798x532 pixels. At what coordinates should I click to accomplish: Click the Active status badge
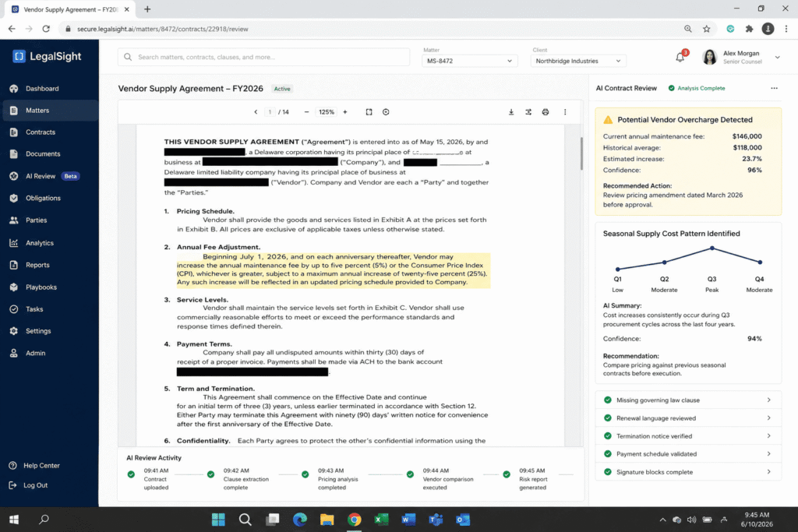282,89
